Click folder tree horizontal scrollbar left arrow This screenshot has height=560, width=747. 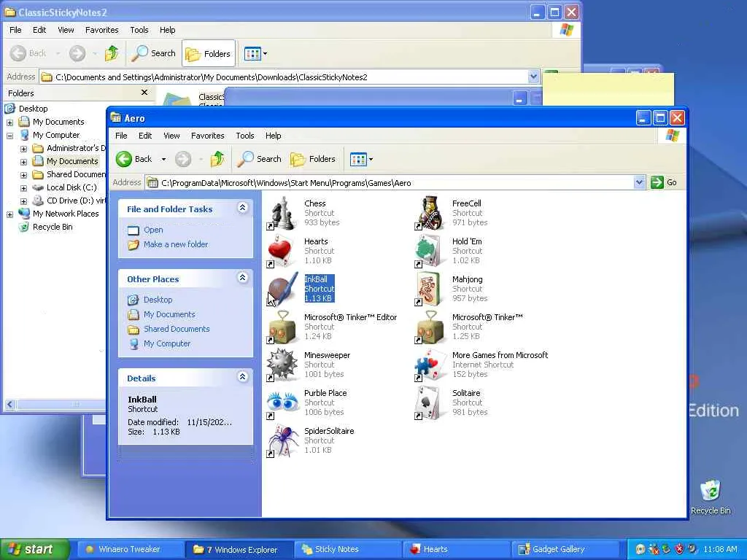pyautogui.click(x=10, y=404)
